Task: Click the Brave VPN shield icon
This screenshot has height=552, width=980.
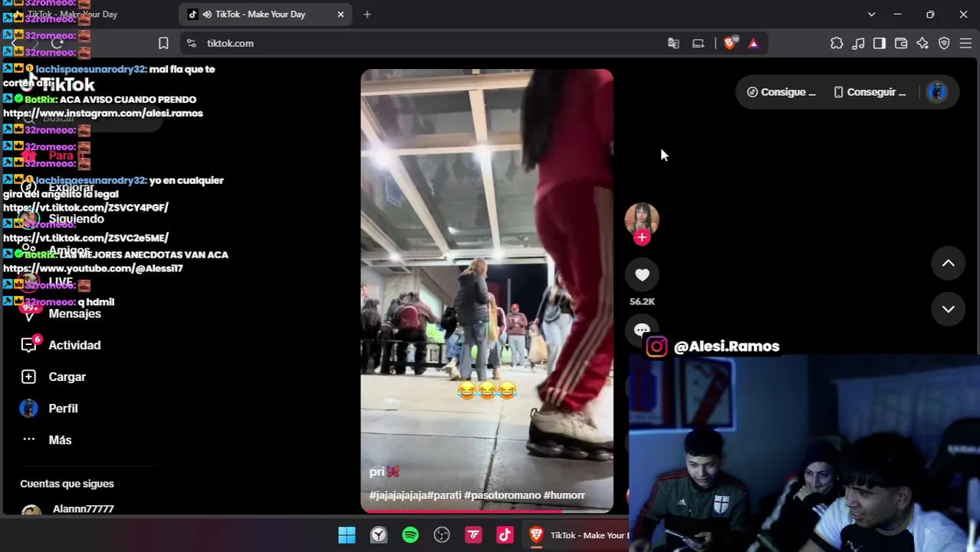Action: click(944, 44)
